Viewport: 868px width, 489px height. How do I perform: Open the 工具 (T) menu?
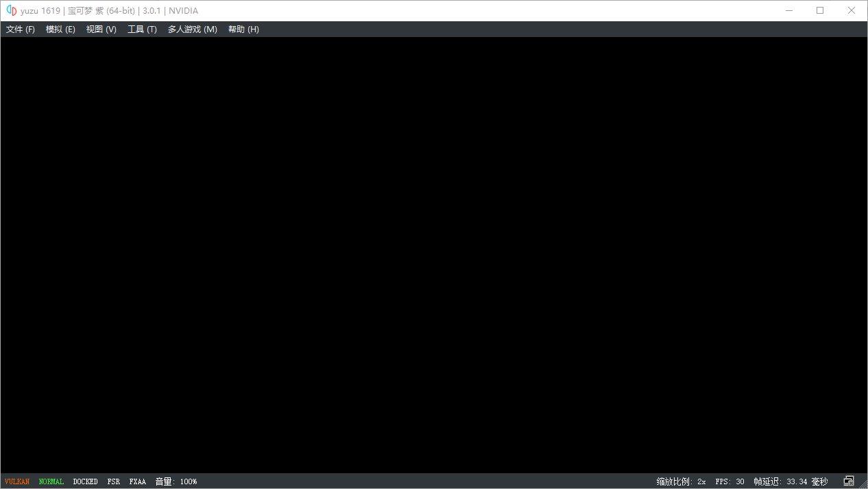142,29
